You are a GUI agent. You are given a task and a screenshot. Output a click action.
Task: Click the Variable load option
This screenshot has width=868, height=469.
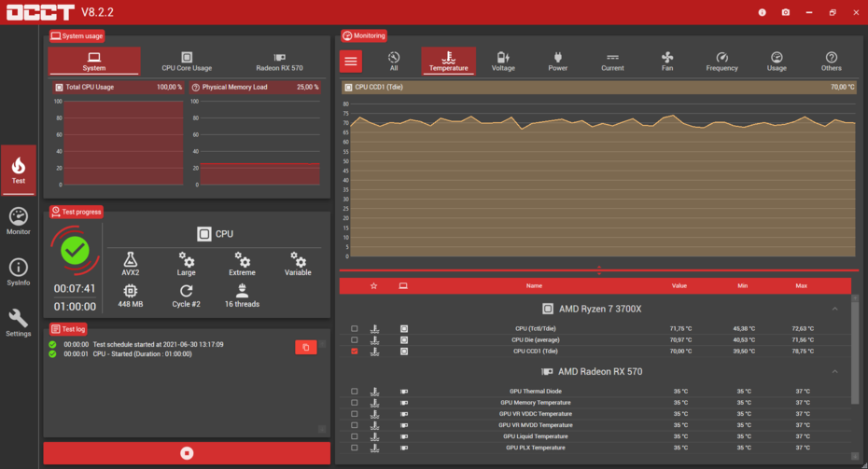298,264
